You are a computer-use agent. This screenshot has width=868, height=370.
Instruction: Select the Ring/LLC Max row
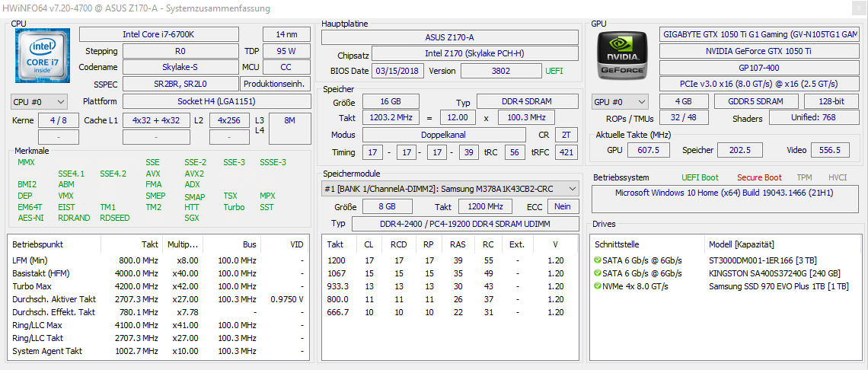pos(158,325)
